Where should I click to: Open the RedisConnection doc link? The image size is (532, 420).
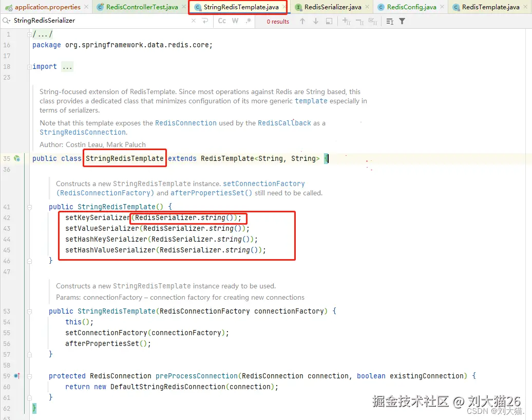185,123
